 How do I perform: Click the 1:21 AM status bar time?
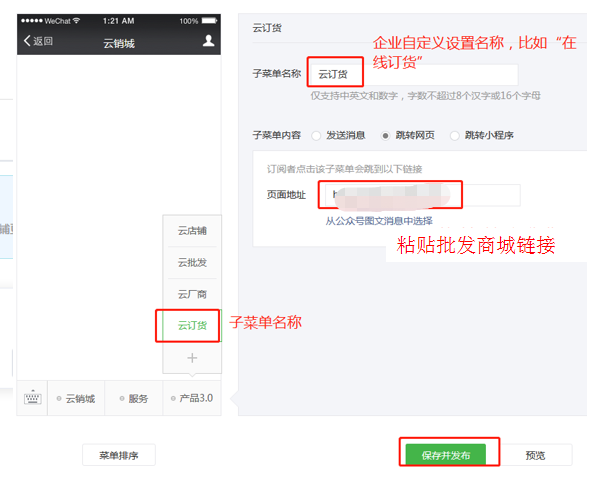coord(119,21)
